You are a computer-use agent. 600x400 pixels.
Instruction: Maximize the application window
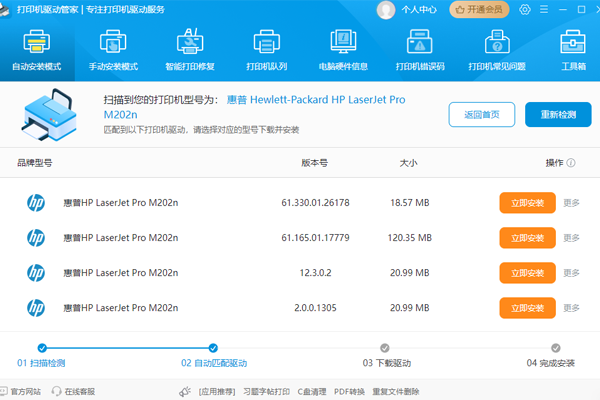pyautogui.click(x=581, y=10)
